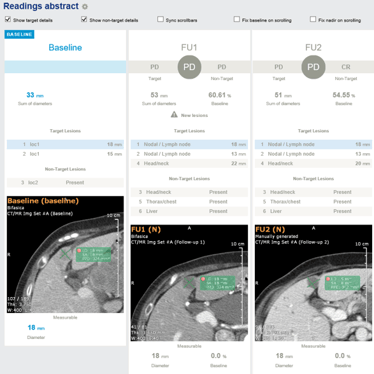Viewport: 374px width, 374px height.
Task: Enable Fix baseline on scrolling checkbox
Action: tap(237, 19)
